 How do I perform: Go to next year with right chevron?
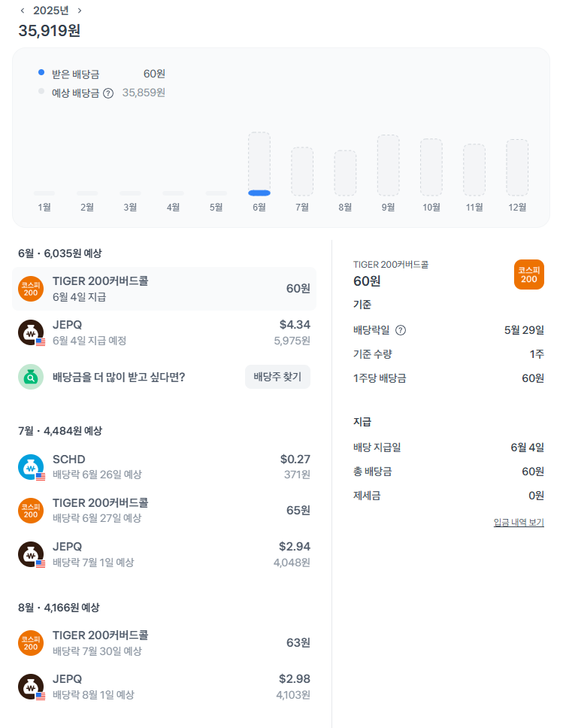80,11
